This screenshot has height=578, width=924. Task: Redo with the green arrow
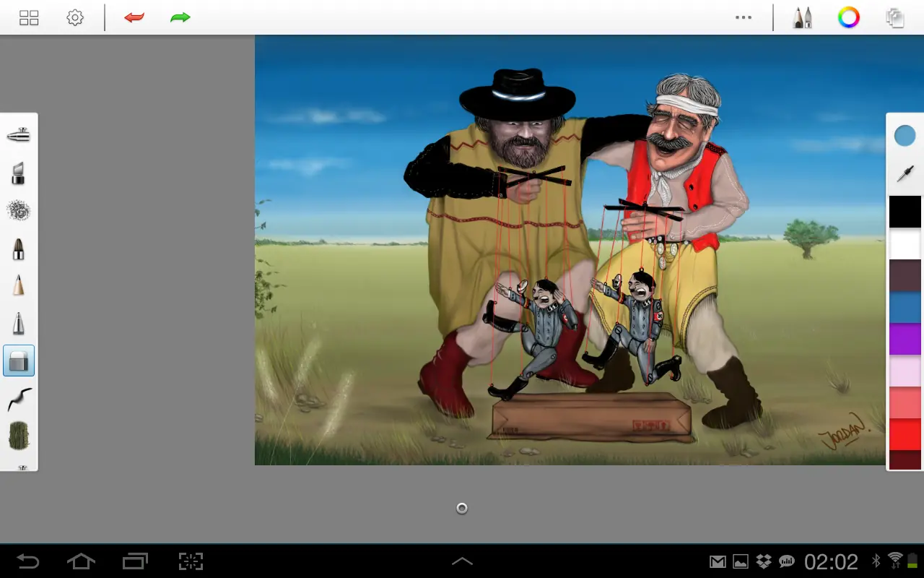pos(180,17)
